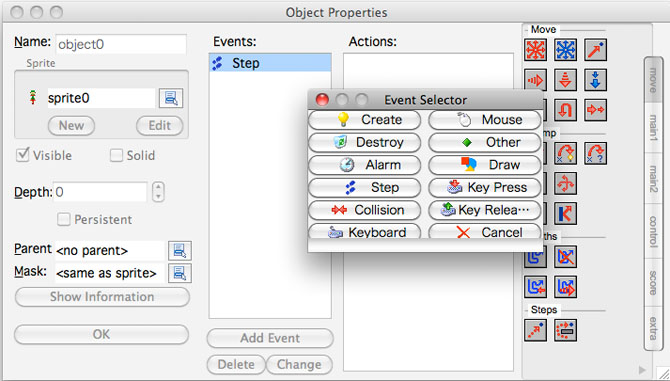
Task: Cancel the Event Selector dialog
Action: pos(485,231)
